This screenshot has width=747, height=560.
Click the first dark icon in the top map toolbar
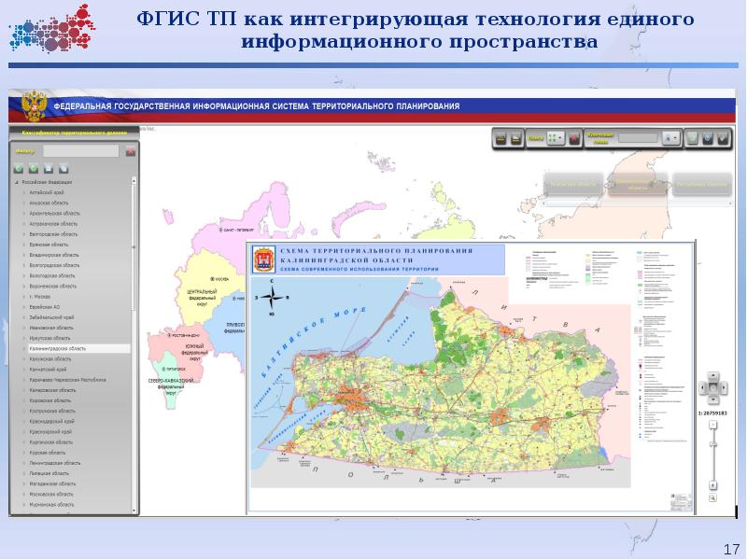[x=500, y=138]
